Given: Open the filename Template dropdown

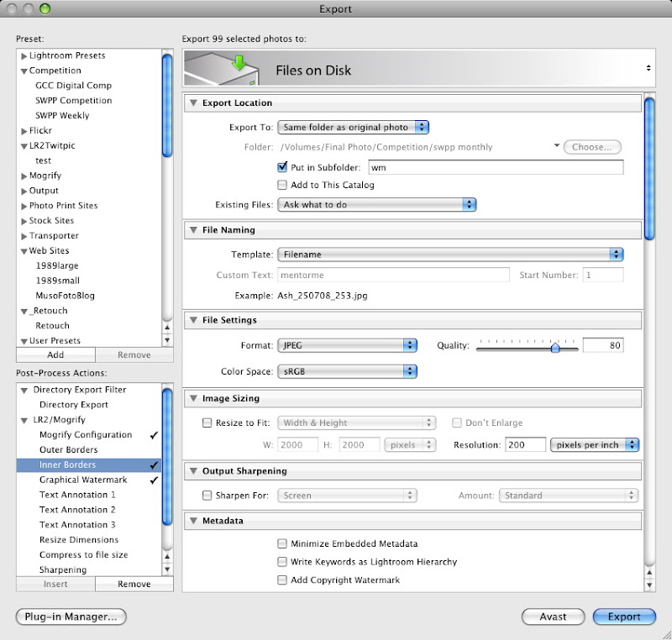Looking at the screenshot, I should tap(450, 254).
